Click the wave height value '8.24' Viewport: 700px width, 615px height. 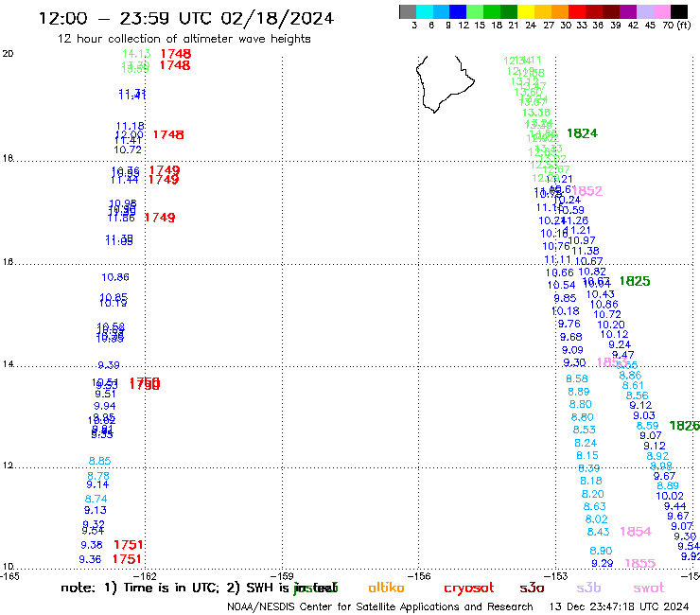click(x=586, y=443)
